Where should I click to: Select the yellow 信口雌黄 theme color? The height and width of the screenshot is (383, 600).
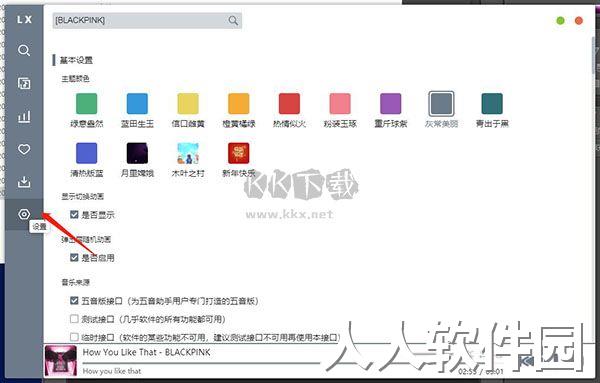click(x=188, y=103)
